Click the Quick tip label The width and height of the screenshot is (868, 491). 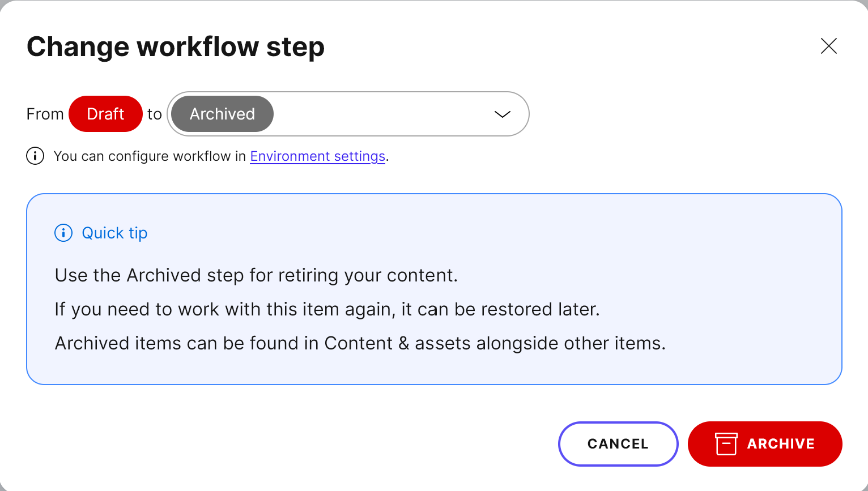(x=115, y=233)
